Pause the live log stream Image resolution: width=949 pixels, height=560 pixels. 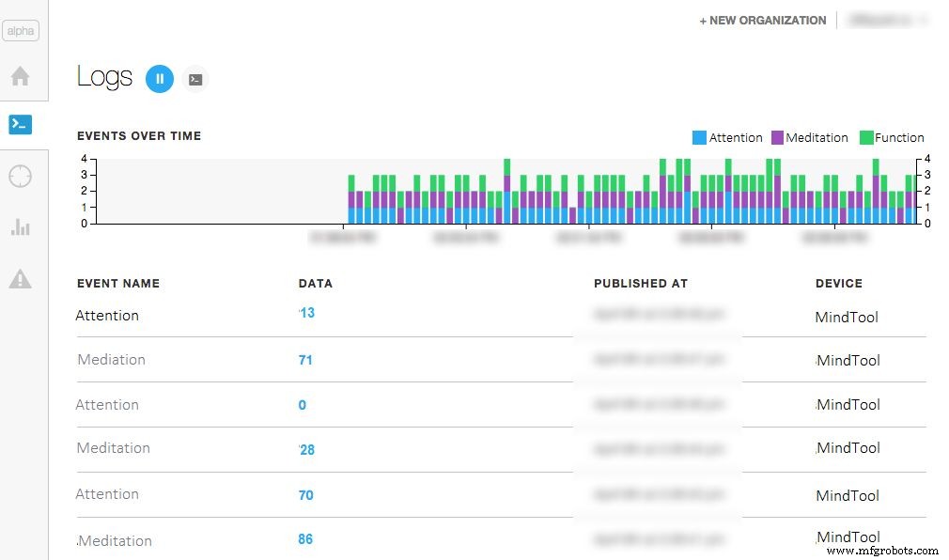coord(160,79)
